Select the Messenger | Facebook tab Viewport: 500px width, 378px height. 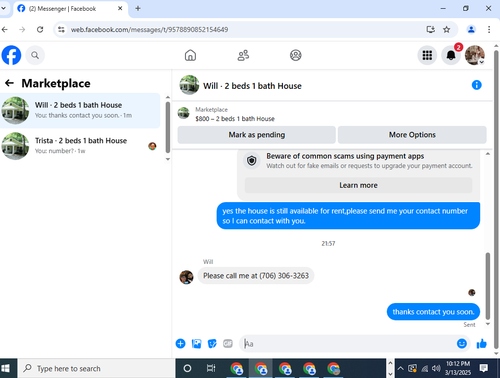coord(70,9)
